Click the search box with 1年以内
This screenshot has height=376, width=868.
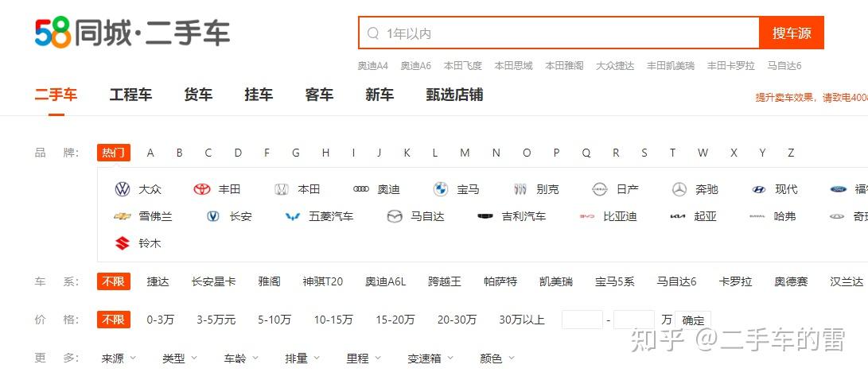(559, 33)
